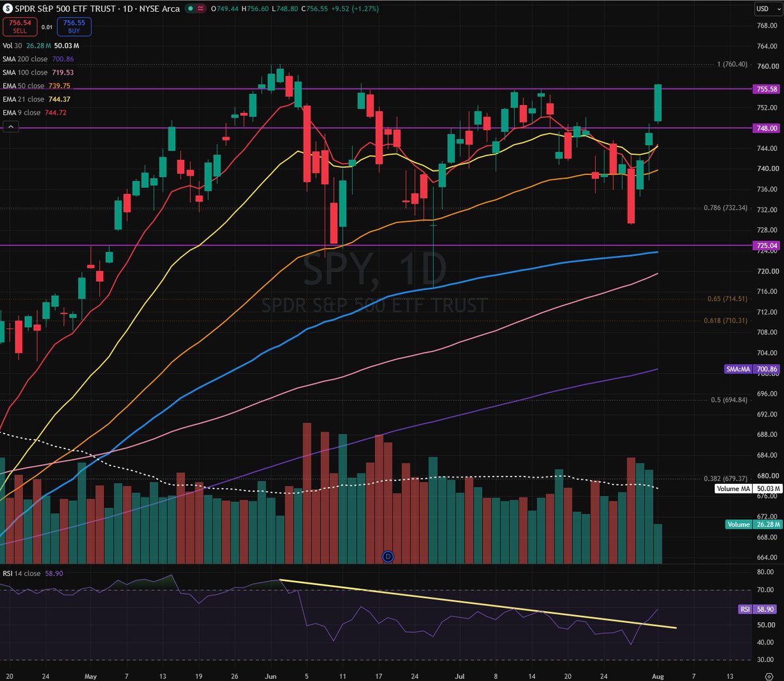
Task: Select the Vol 30 indicator legend
Action: point(41,46)
